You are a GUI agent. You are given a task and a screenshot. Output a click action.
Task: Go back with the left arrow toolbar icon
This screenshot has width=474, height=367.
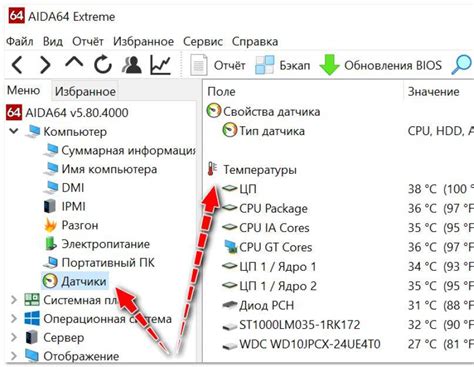[x=17, y=65]
